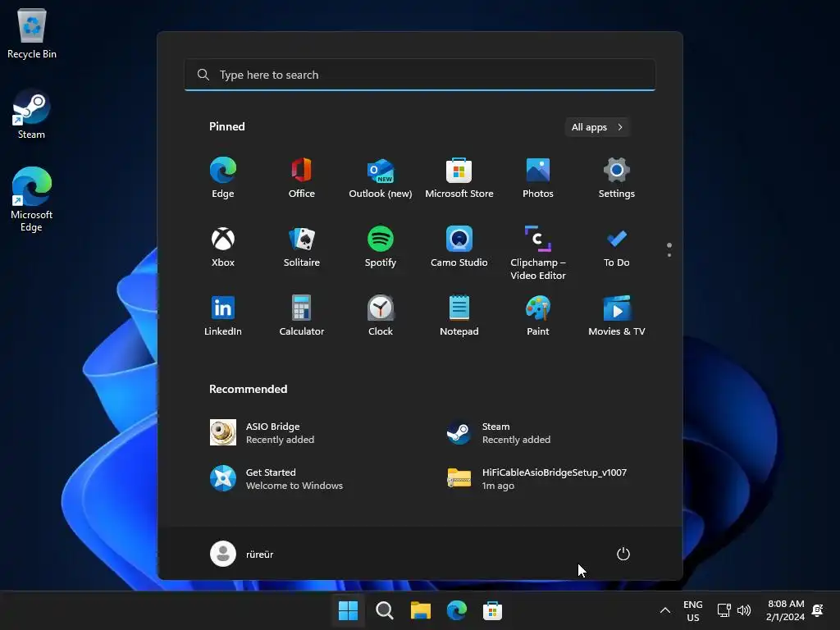The image size is (840, 630).
Task: Select the Recycle Bin desktop icon
Action: (32, 34)
